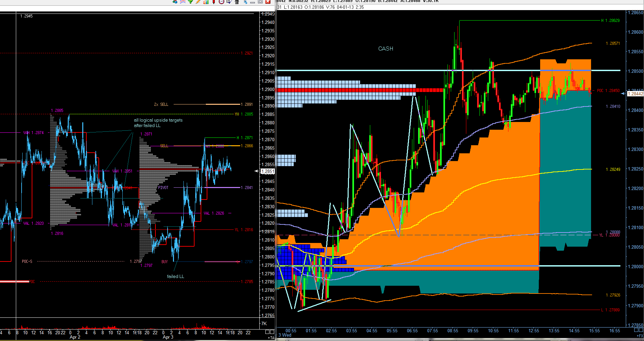The image size is (644, 341).
Task: Select the 'H 1.28629' high label
Action: (x=610, y=21)
